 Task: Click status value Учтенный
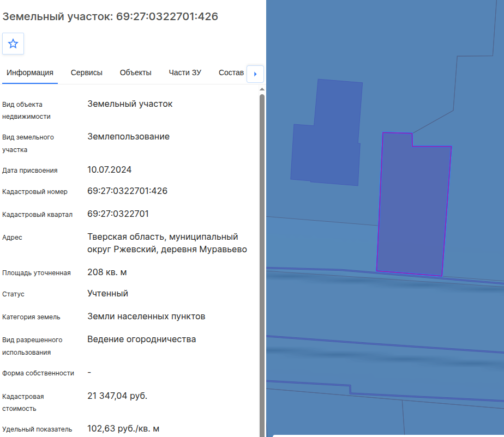(107, 294)
